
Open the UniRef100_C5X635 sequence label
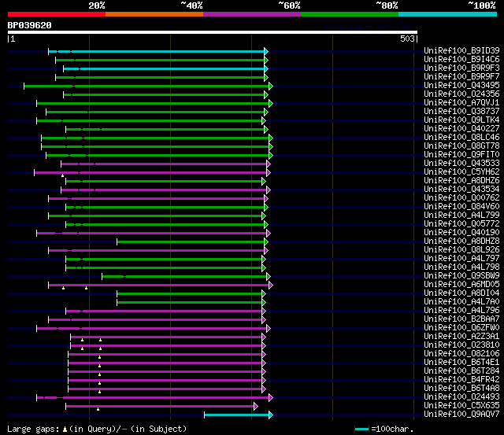pos(461,406)
